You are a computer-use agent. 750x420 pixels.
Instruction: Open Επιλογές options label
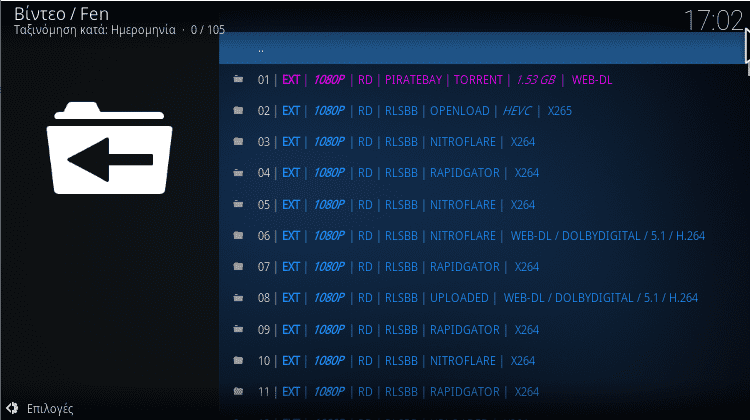click(x=50, y=409)
